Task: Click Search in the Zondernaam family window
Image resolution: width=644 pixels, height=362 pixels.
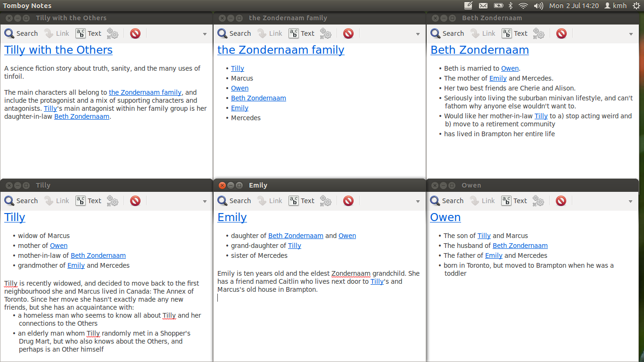Action: tap(234, 33)
